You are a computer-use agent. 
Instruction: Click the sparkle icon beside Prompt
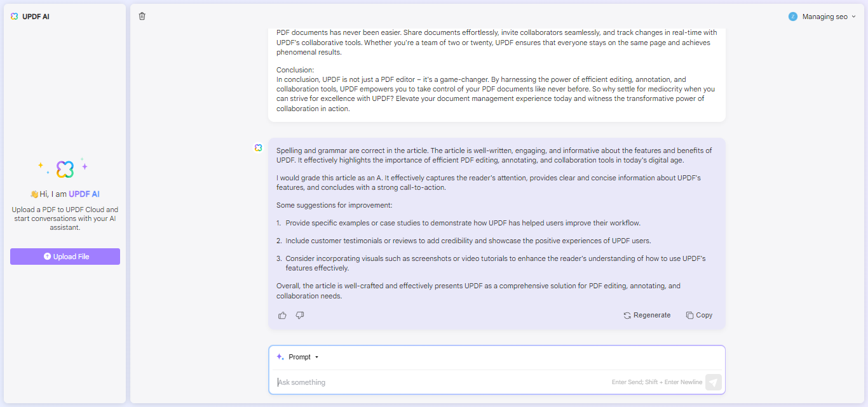[x=280, y=357]
